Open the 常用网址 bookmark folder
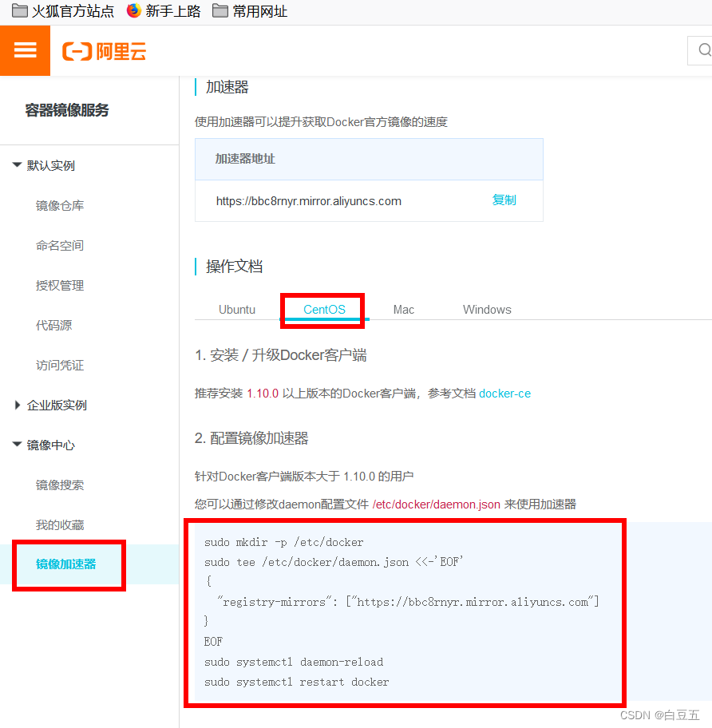The width and height of the screenshot is (712, 728). tap(250, 11)
